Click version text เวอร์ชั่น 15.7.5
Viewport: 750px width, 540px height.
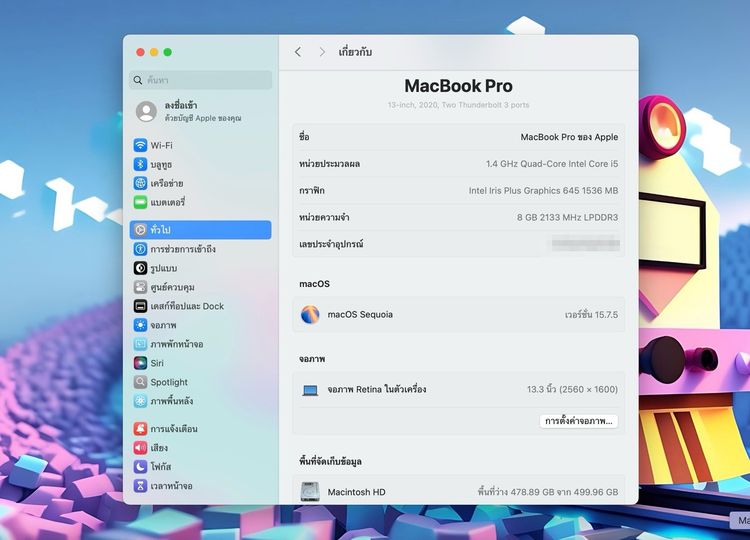[591, 315]
